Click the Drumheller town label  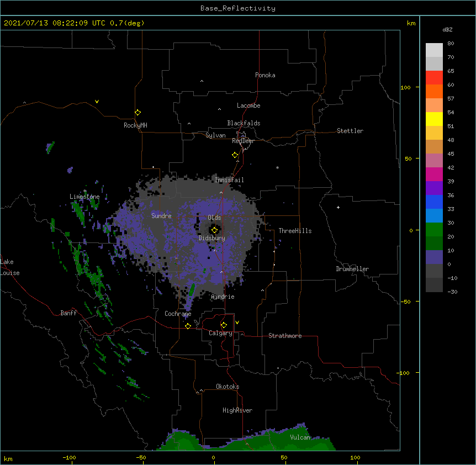point(352,269)
